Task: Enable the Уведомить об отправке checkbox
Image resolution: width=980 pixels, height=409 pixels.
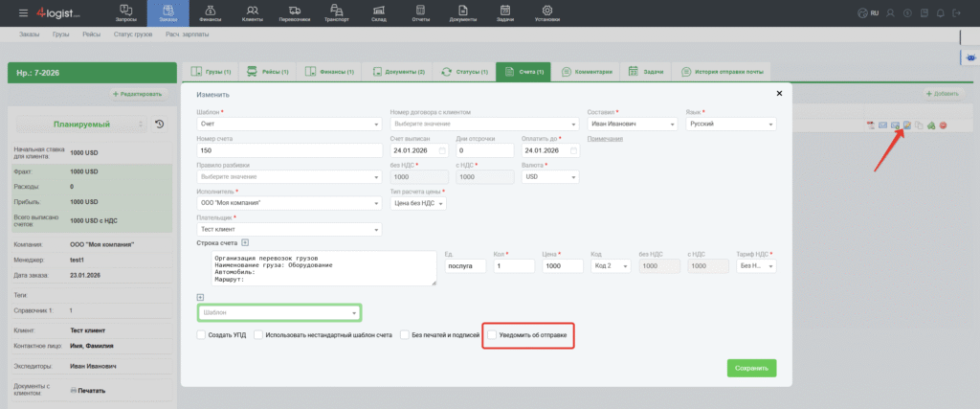Action: (493, 336)
